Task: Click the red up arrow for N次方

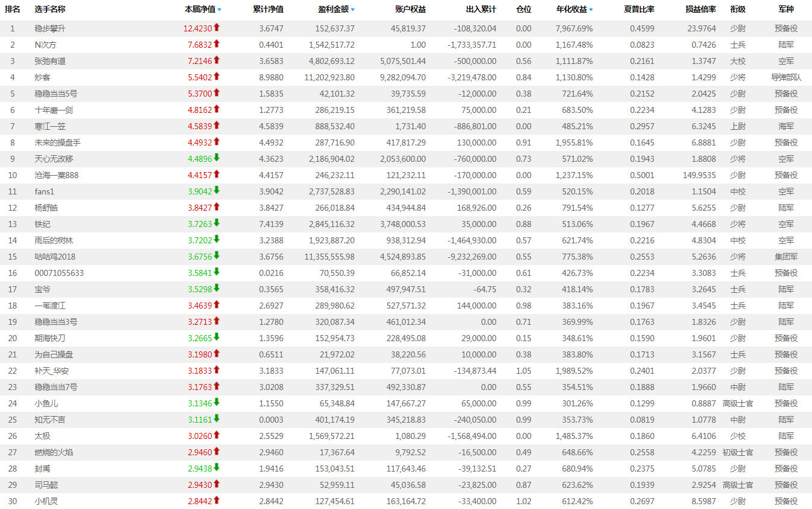Action: pyautogui.click(x=217, y=44)
